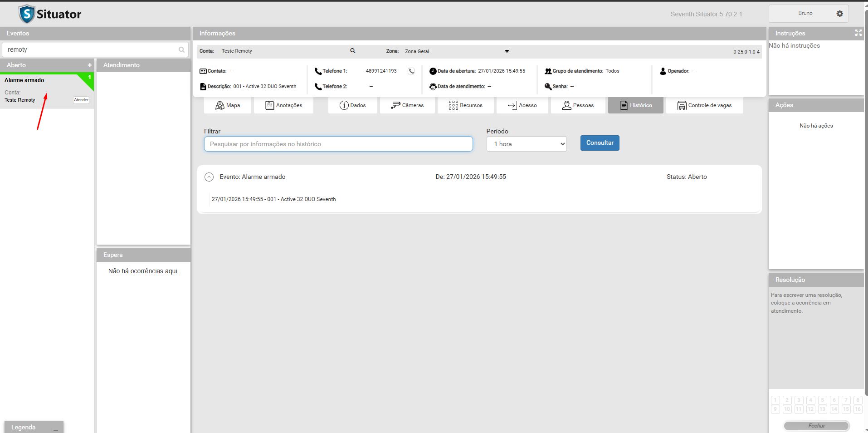Click the history filter search field
This screenshot has width=868, height=433.
pyautogui.click(x=338, y=144)
